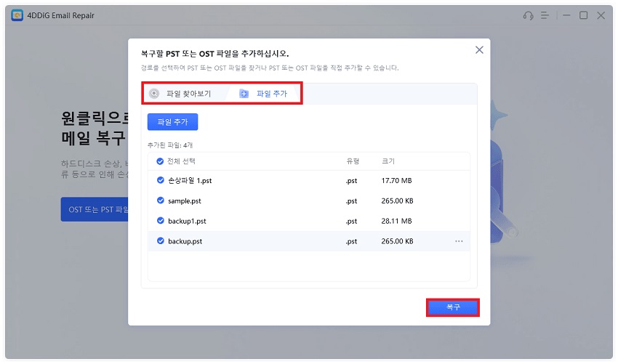This screenshot has width=618, height=364.
Task: Close the add file dialog
Action: 479,50
